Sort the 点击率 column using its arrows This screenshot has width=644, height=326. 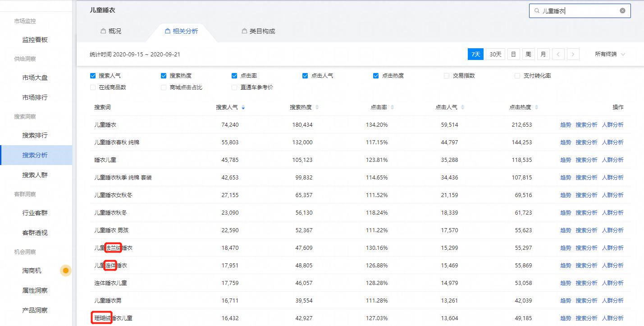[392, 107]
